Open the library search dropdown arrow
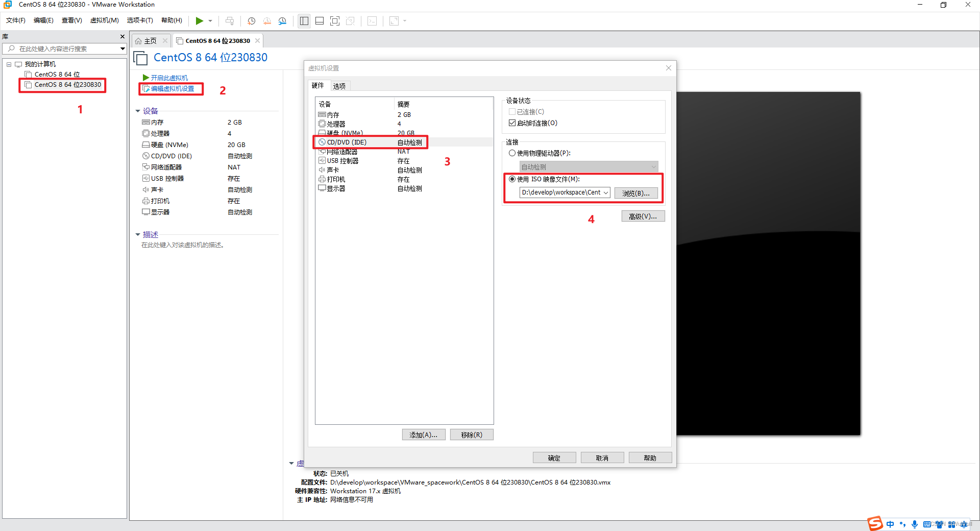 122,49
